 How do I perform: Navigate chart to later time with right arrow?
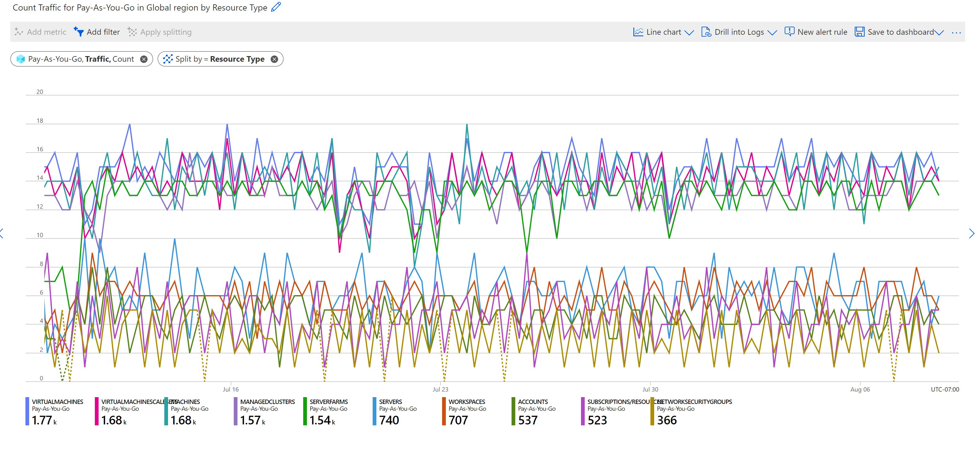click(x=972, y=233)
